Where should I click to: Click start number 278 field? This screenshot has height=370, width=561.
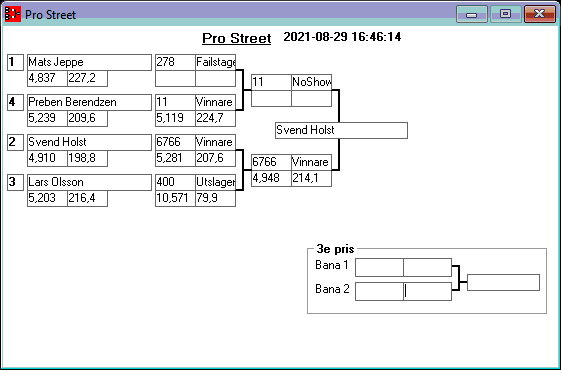click(175, 62)
